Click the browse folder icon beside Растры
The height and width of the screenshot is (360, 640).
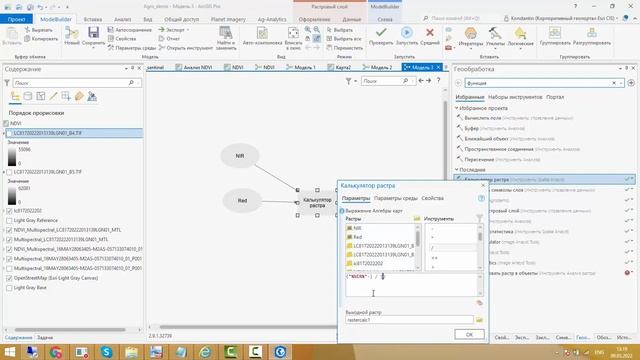tap(417, 218)
